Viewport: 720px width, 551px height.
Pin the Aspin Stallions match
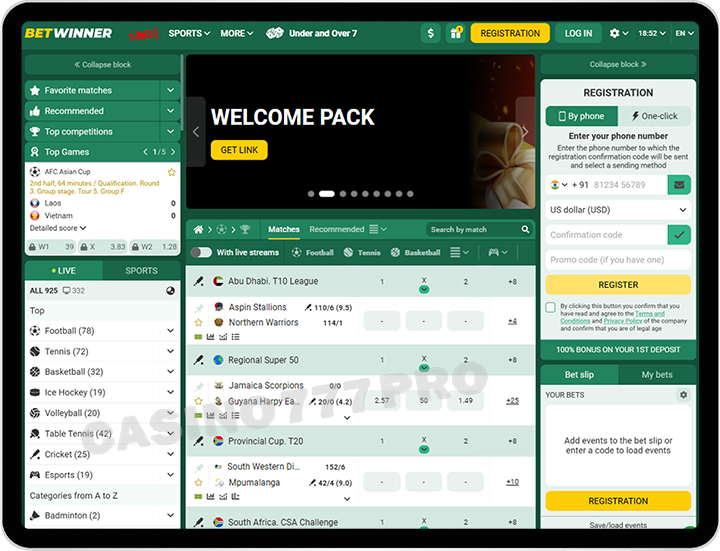coord(198,308)
